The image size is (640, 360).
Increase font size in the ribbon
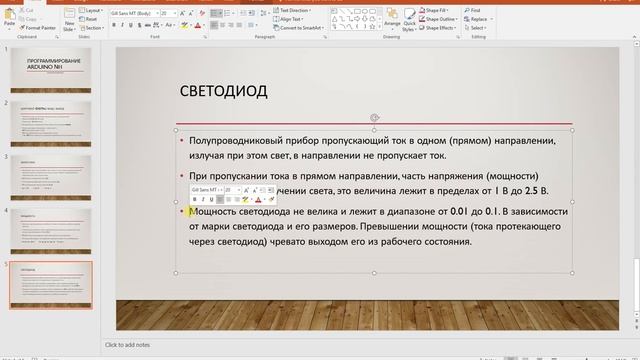pos(182,13)
